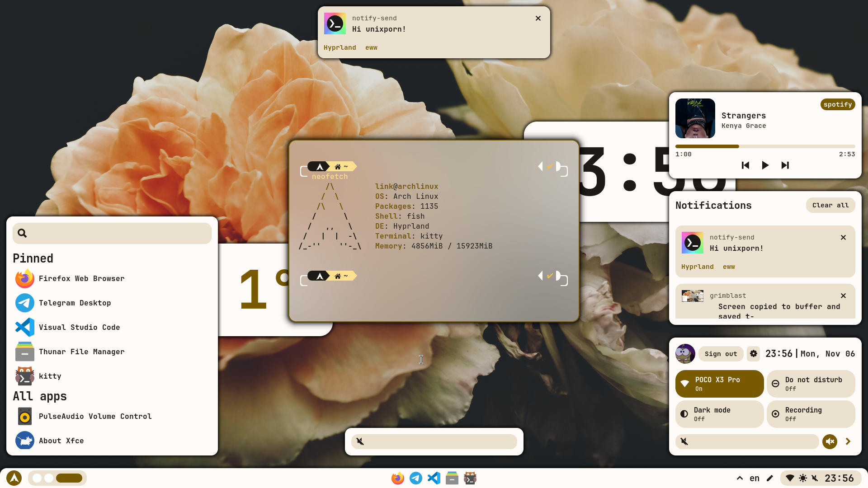Open Visual Studio Code from the dock
Viewport: 868px width, 488px height.
tap(434, 478)
